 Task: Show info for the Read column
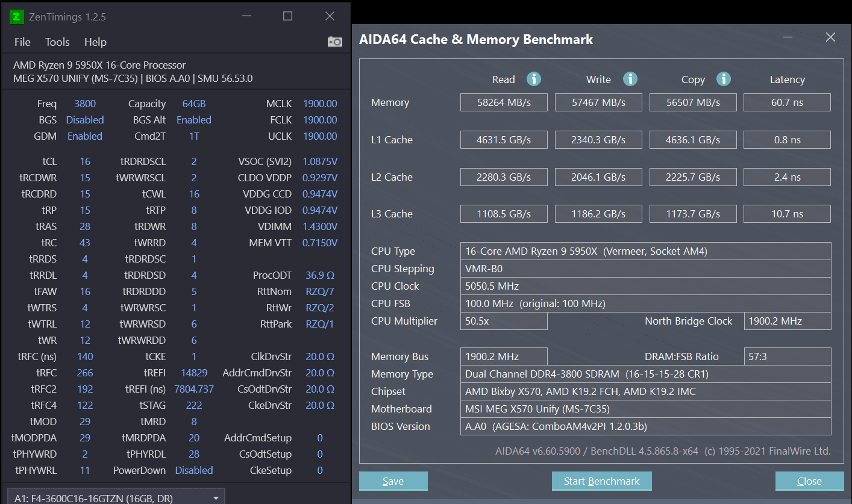pos(534,79)
